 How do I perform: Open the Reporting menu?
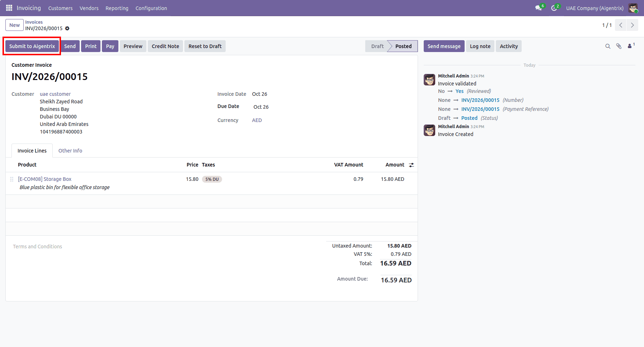(x=117, y=8)
